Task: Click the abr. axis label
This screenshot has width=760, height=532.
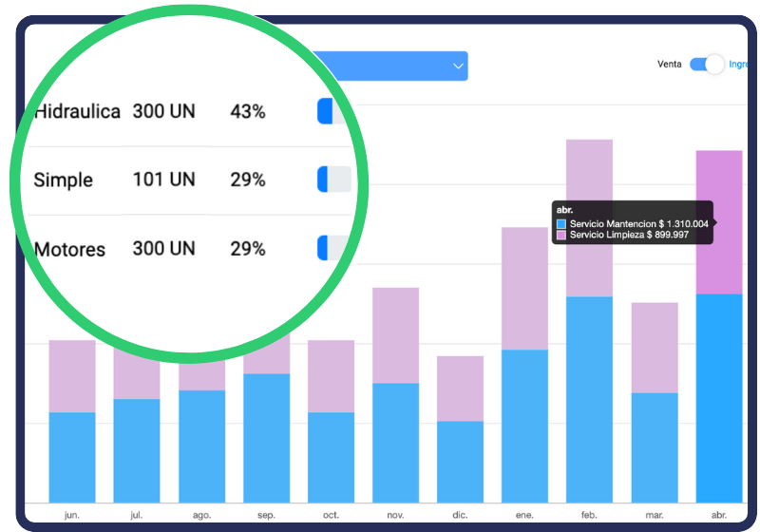Action: [x=719, y=515]
